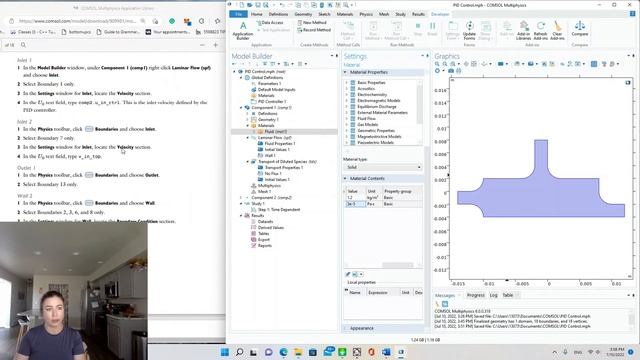Expand the Appearance section

[345, 328]
